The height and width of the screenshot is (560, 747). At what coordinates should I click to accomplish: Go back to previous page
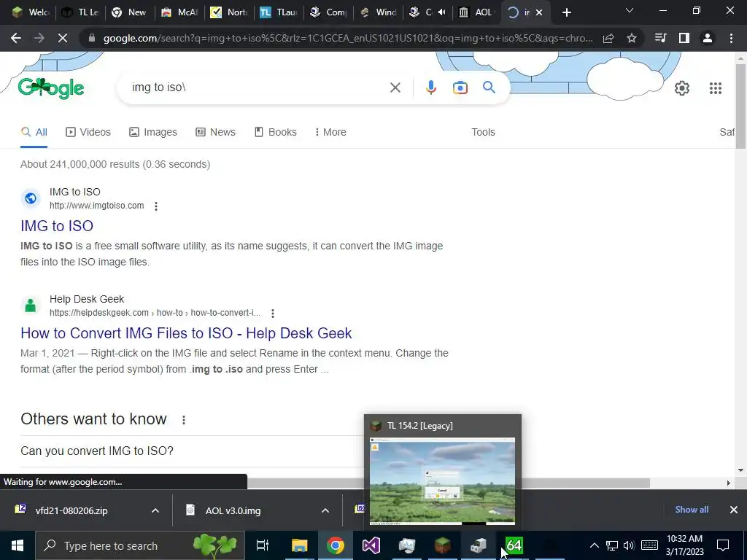tap(16, 38)
